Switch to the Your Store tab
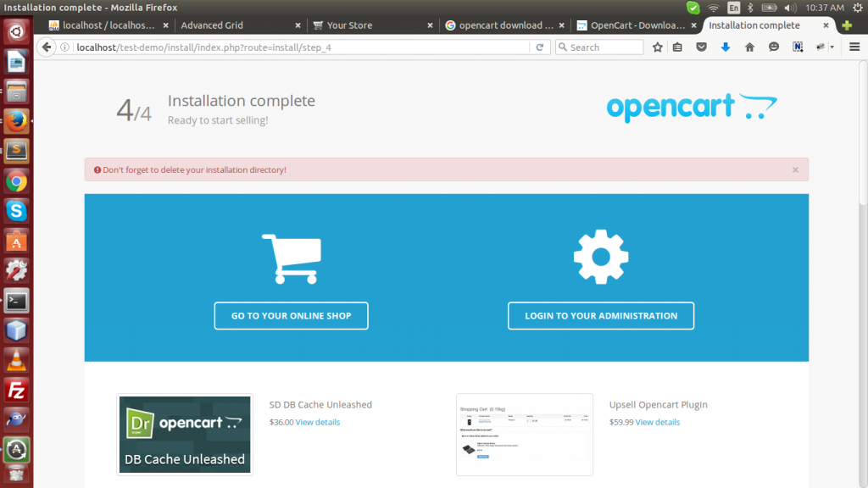This screenshot has width=868, height=488. 349,25
